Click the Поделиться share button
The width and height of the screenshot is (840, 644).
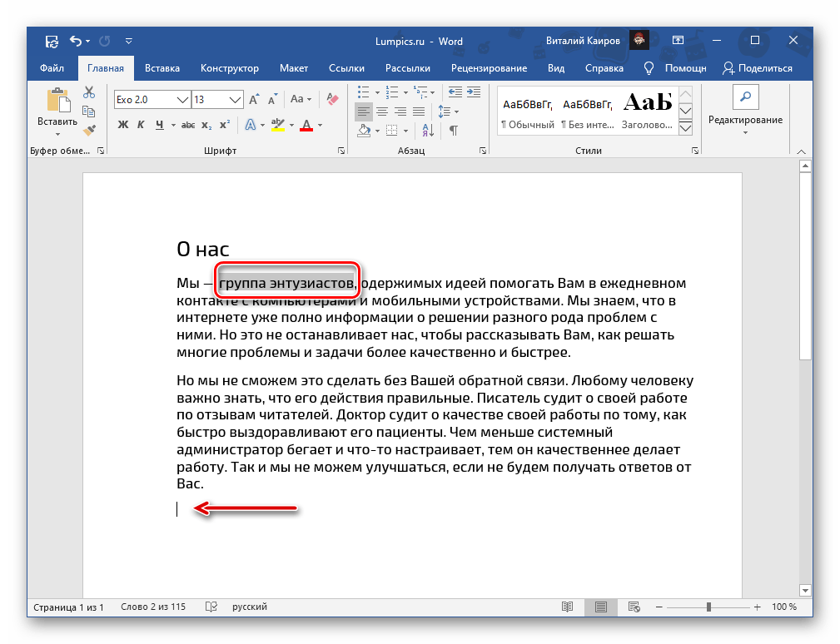point(758,68)
